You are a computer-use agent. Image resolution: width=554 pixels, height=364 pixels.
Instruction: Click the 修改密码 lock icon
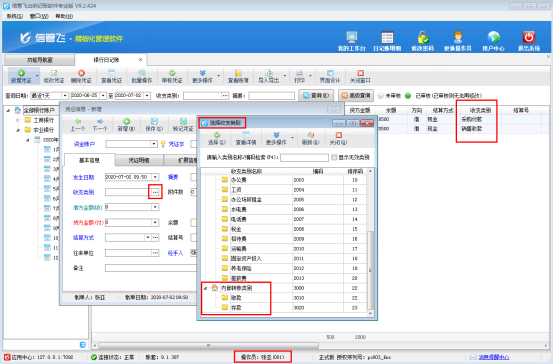pyautogui.click(x=423, y=37)
